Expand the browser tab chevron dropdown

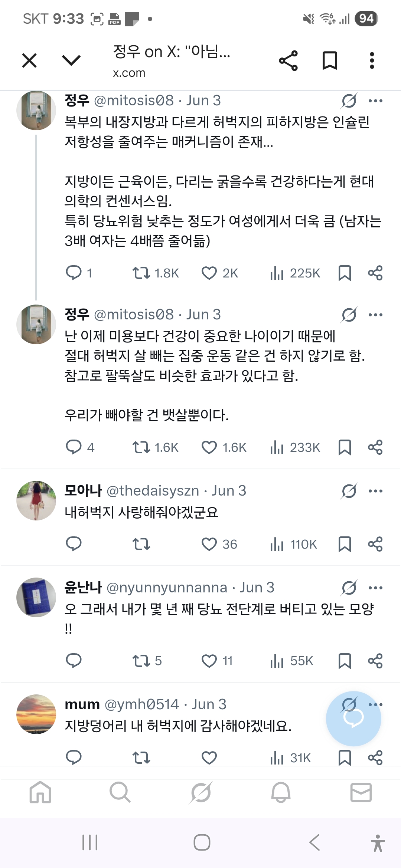(71, 60)
